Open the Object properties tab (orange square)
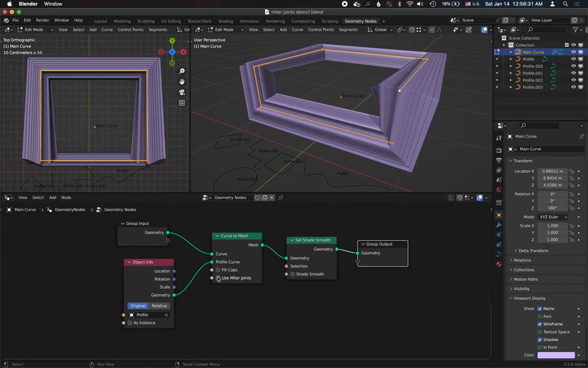Screen dimensions: 588x368 [x=499, y=215]
